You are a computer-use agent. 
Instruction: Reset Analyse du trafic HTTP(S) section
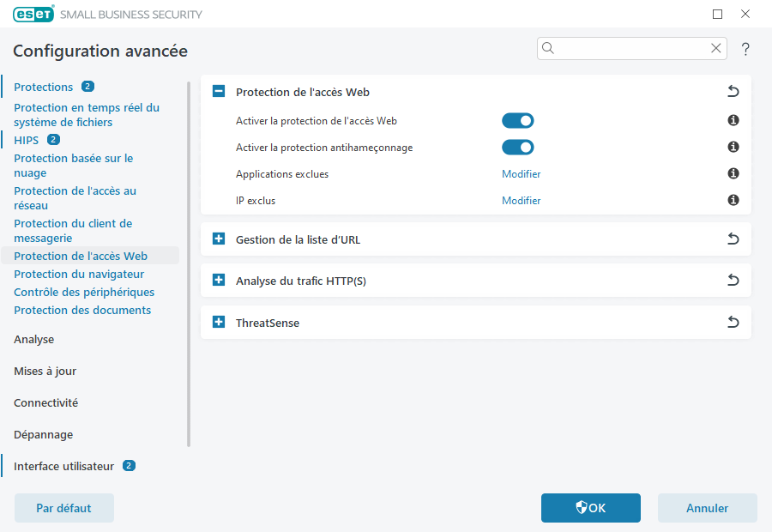[x=733, y=281]
